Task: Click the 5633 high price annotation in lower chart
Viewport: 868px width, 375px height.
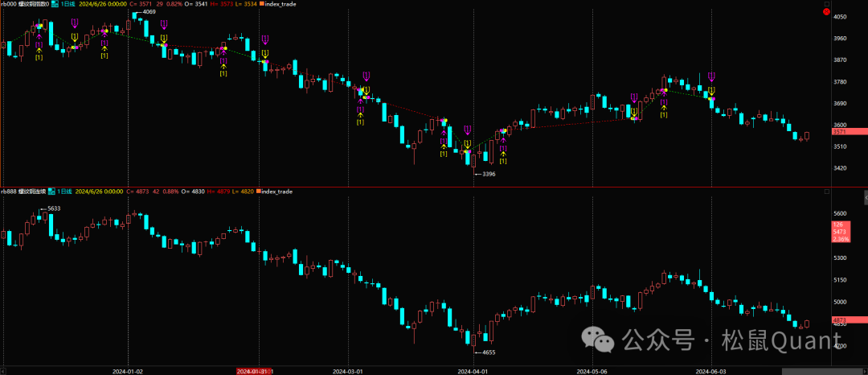Action: pyautogui.click(x=52, y=208)
